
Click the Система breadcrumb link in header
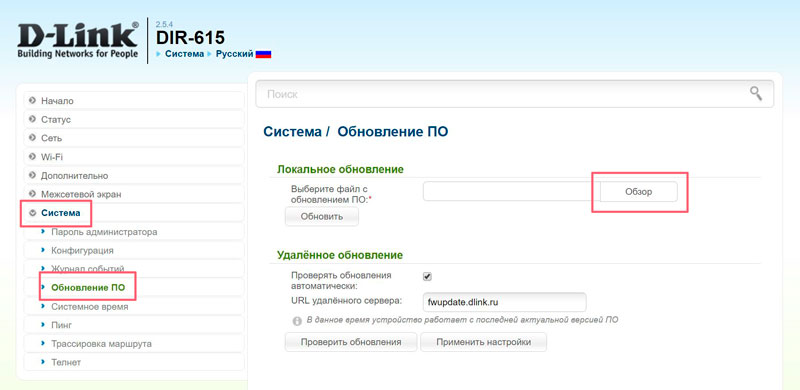185,54
